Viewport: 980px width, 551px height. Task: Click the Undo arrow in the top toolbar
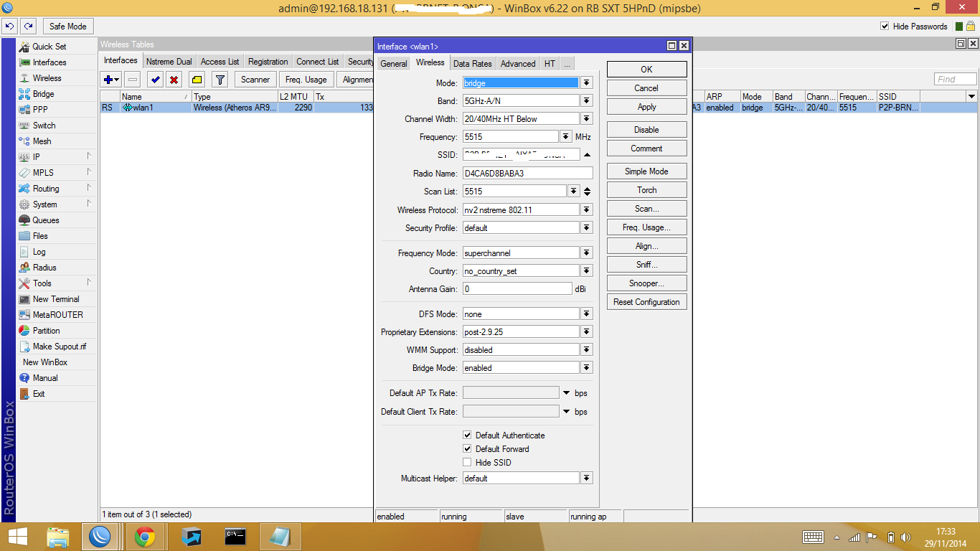click(10, 27)
